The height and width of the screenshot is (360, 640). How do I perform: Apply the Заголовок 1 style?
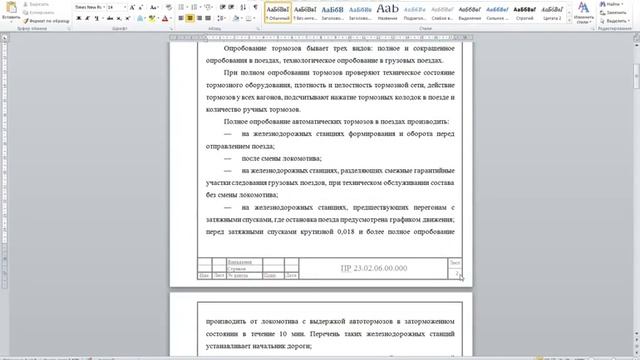click(333, 13)
